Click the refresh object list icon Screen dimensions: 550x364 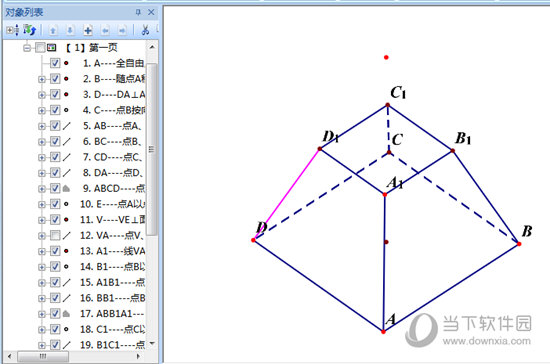click(29, 30)
